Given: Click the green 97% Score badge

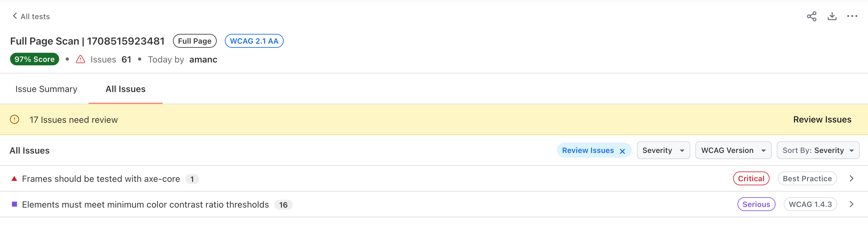Looking at the screenshot, I should pyautogui.click(x=34, y=59).
